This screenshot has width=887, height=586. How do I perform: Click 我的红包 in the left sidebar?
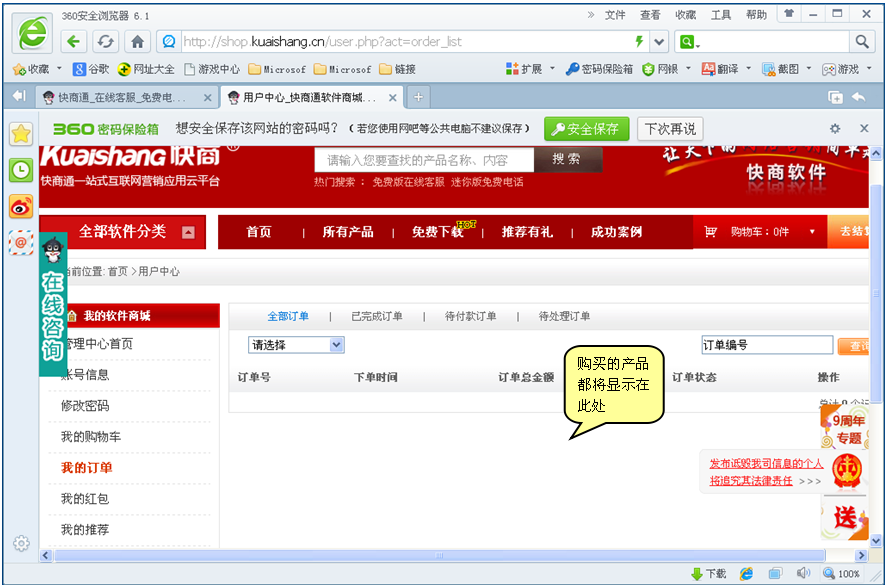pos(85,498)
